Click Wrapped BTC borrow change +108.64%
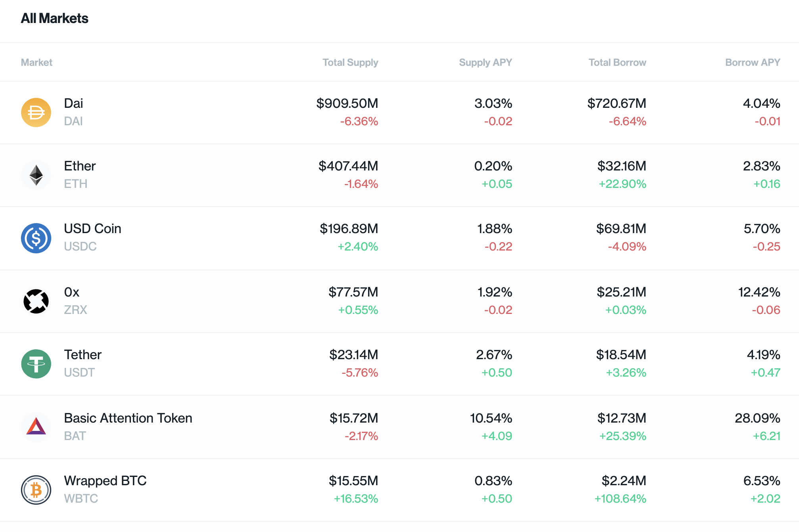The image size is (799, 532). click(620, 499)
